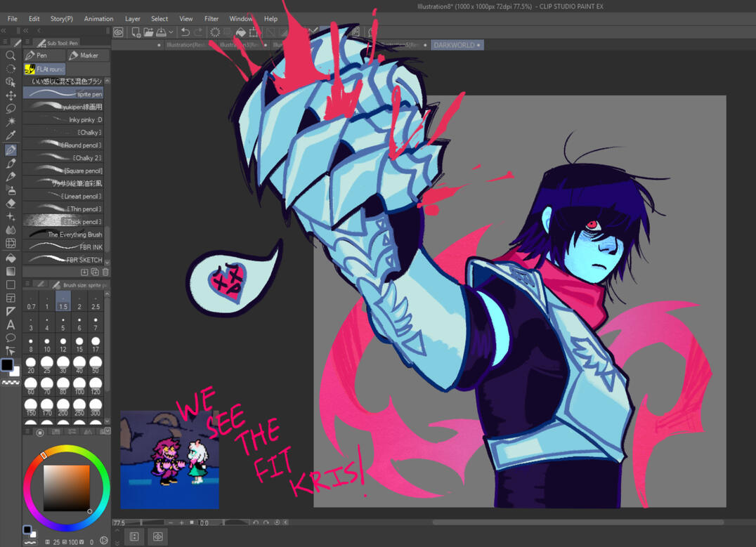
Task: Select the Correct line tool
Action: coord(10,351)
